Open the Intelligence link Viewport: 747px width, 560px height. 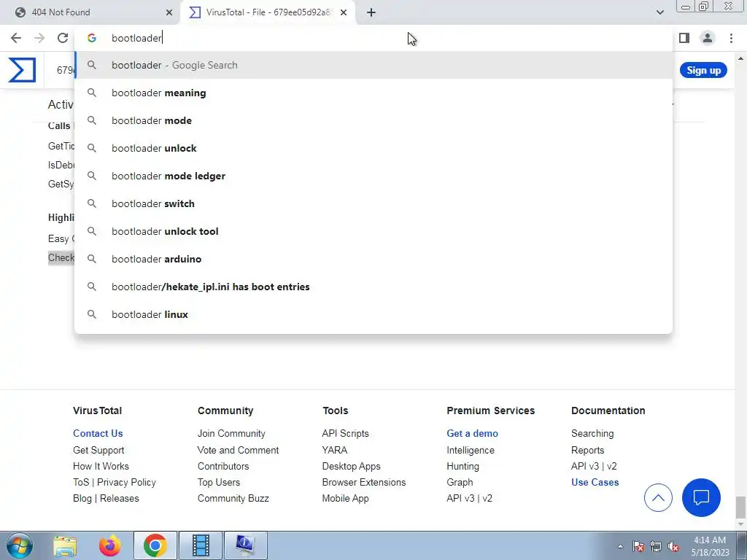[471, 450]
